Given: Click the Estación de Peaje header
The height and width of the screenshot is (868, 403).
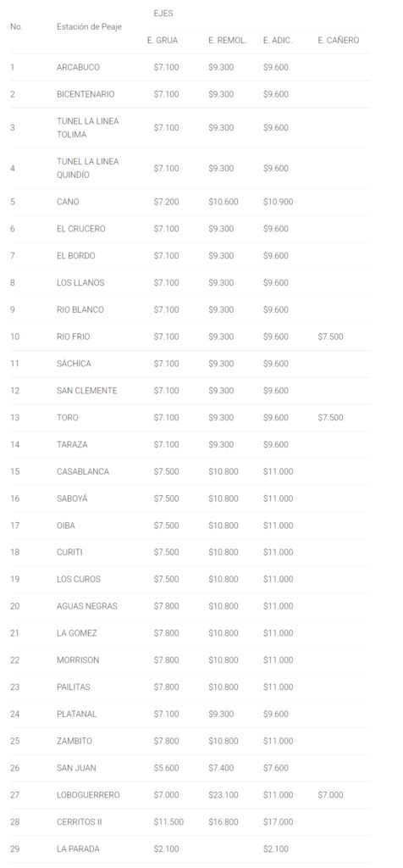Looking at the screenshot, I should click(x=89, y=26).
